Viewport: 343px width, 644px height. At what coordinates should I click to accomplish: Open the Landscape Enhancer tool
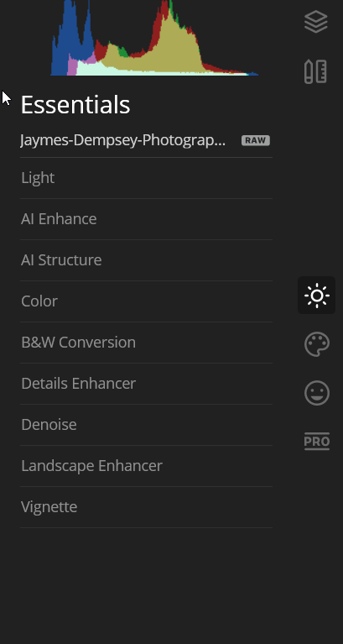pyautogui.click(x=147, y=465)
